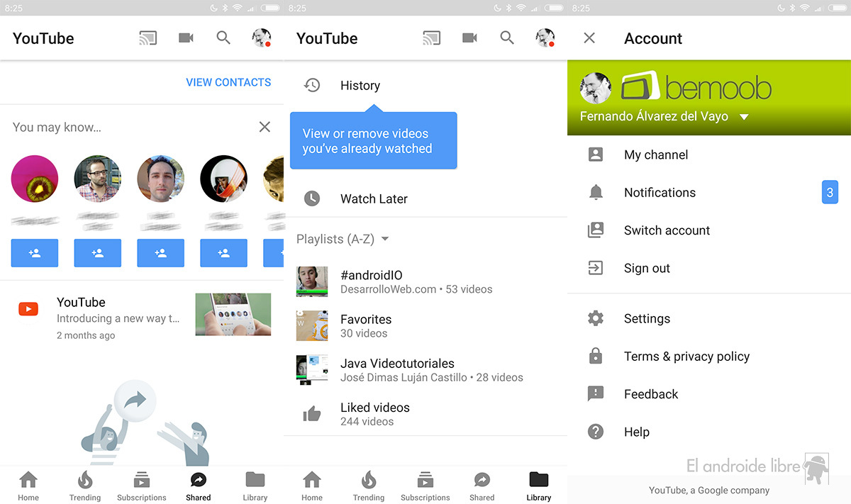851x504 pixels.
Task: Open Trending tab on the Library screen
Action: (369, 486)
